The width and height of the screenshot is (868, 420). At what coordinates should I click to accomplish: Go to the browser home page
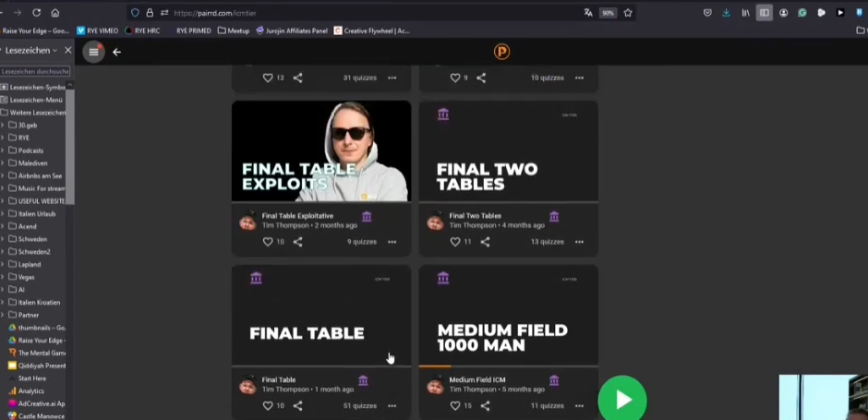(55, 13)
